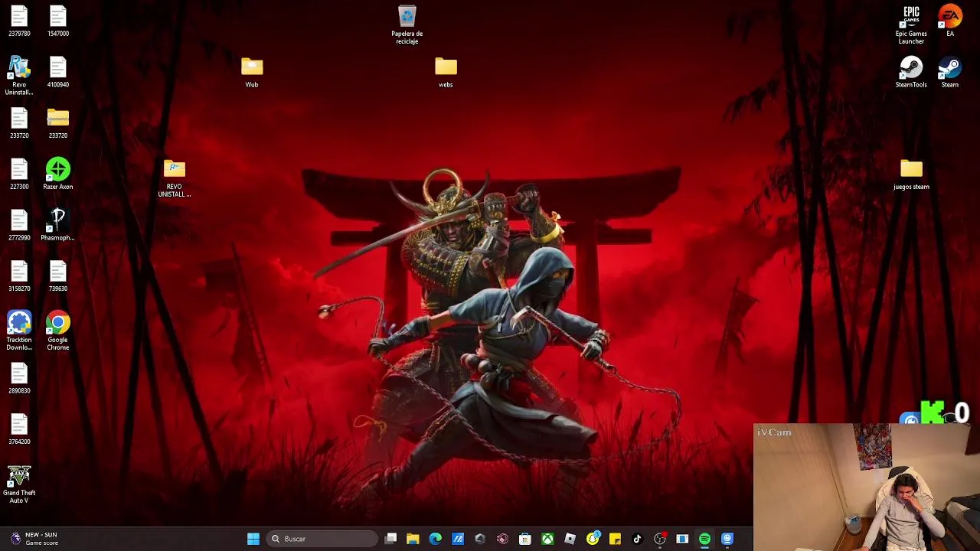Launch Microsoft Edge from the taskbar
The width and height of the screenshot is (980, 551).
tap(435, 539)
